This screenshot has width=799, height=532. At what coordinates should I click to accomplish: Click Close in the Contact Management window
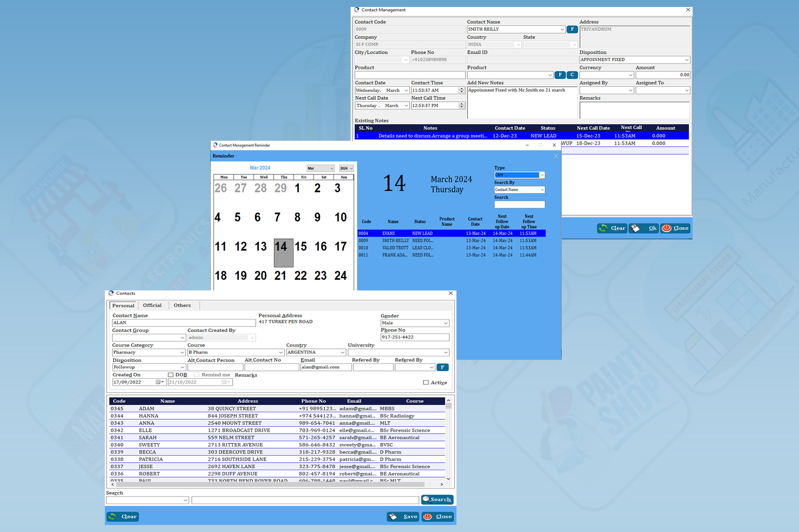[x=675, y=228]
